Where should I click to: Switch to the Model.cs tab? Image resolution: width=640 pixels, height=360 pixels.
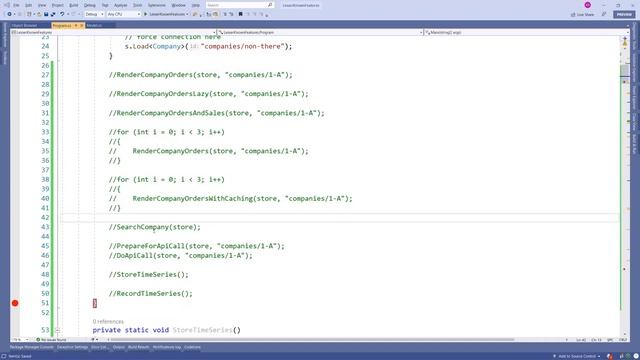tap(94, 25)
